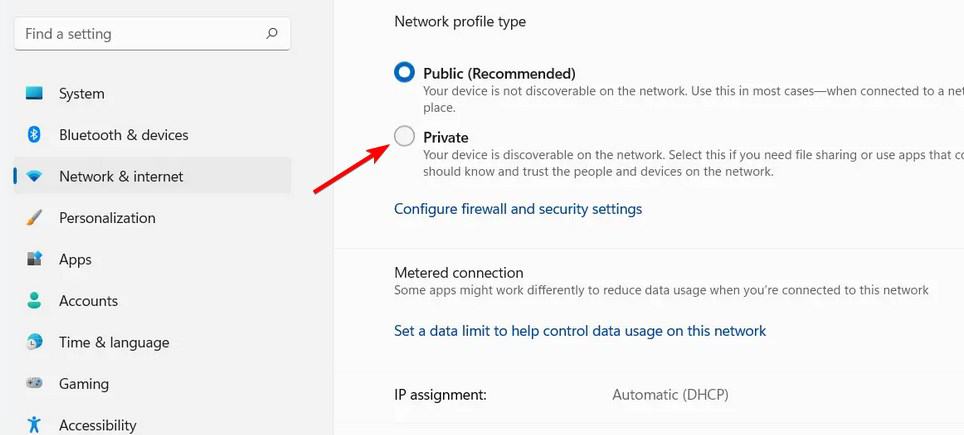Select the Private network profile radio button
The width and height of the screenshot is (964, 435).
tap(405, 136)
